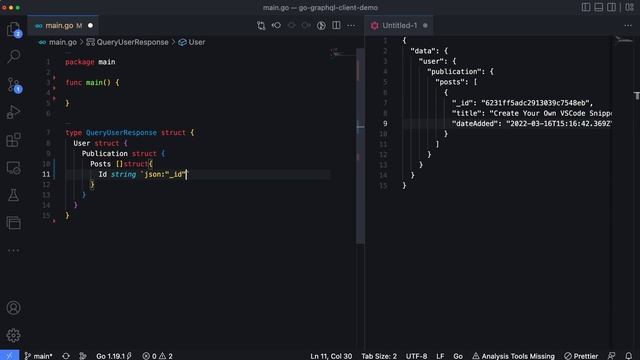640x360 pixels.
Task: Open Remote Explorer view icon
Action: coord(13,168)
